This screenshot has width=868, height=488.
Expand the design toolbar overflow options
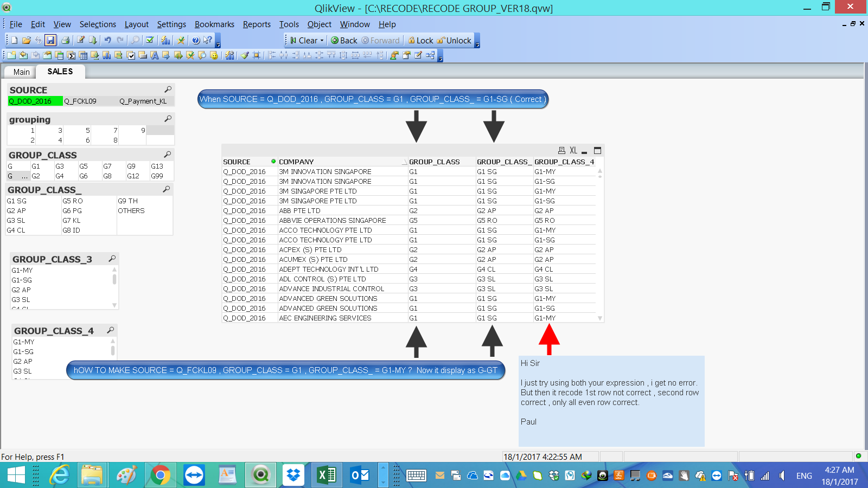(441, 56)
